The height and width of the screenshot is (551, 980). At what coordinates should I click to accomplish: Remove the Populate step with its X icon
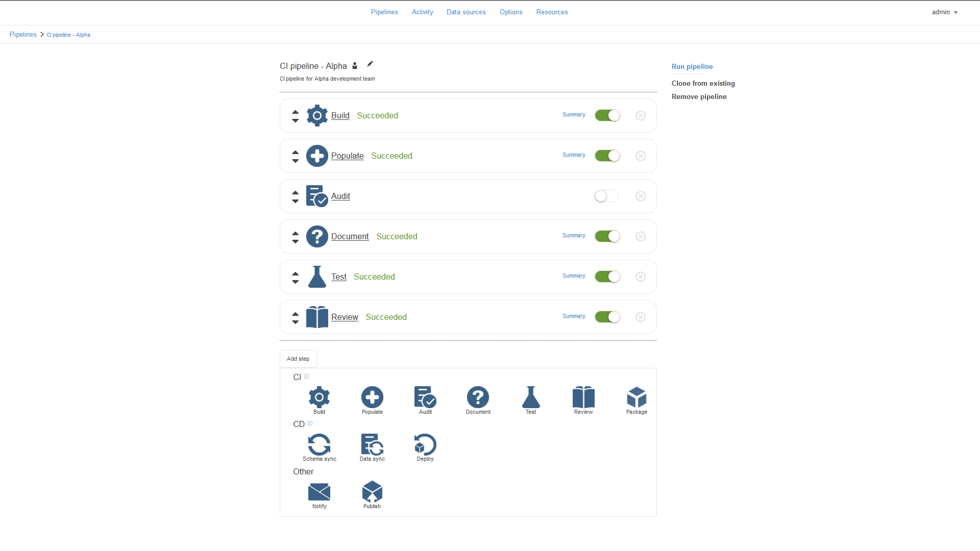pyautogui.click(x=641, y=156)
